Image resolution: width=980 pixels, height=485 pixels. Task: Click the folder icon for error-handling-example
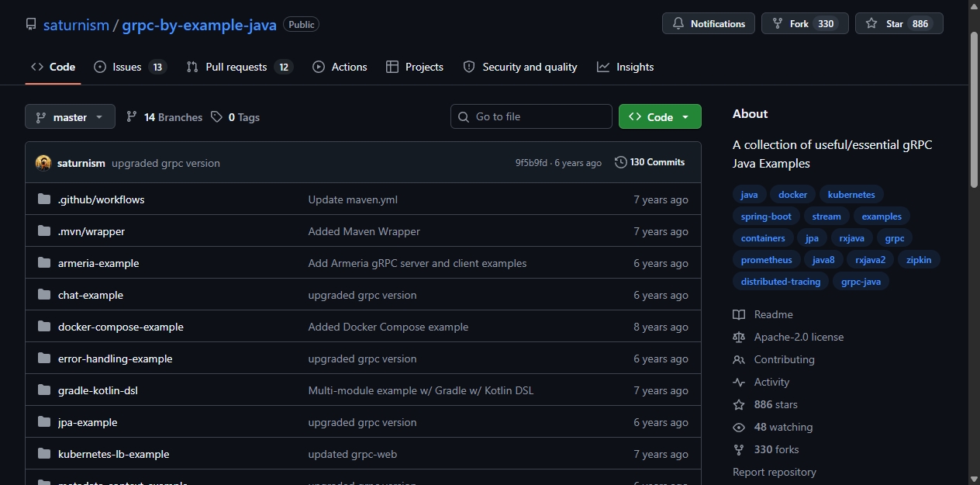pos(44,359)
